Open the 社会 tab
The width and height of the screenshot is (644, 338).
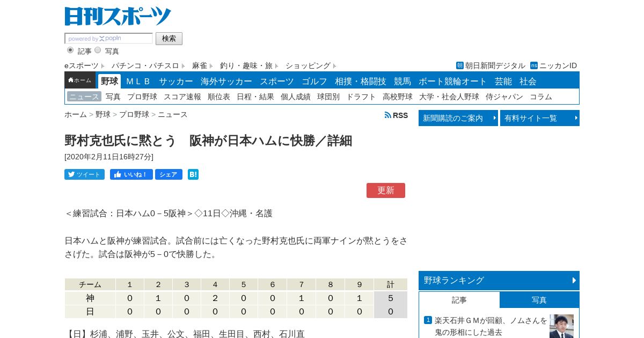528,82
